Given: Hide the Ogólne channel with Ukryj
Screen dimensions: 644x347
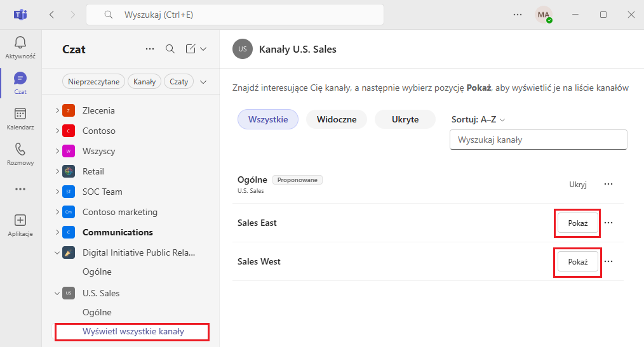Looking at the screenshot, I should point(577,184).
